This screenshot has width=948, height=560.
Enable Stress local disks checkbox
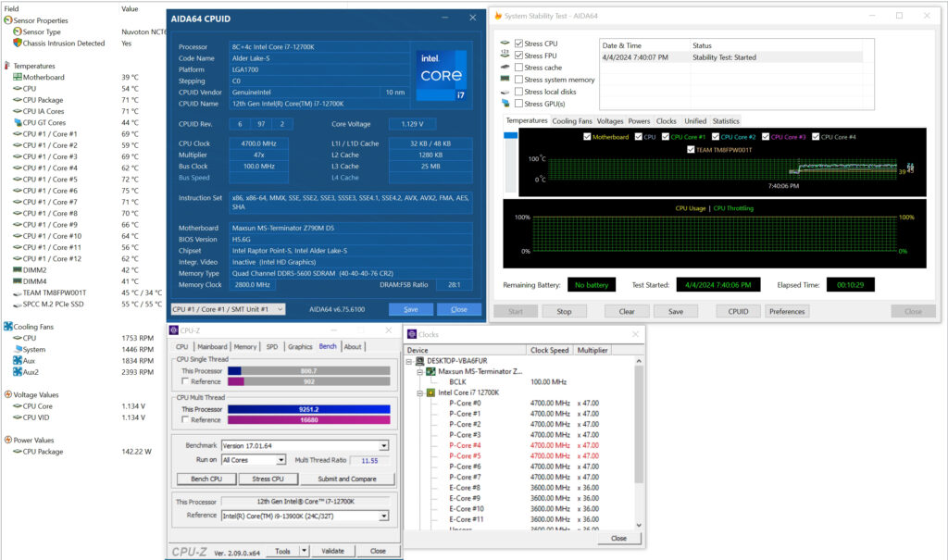(x=518, y=92)
